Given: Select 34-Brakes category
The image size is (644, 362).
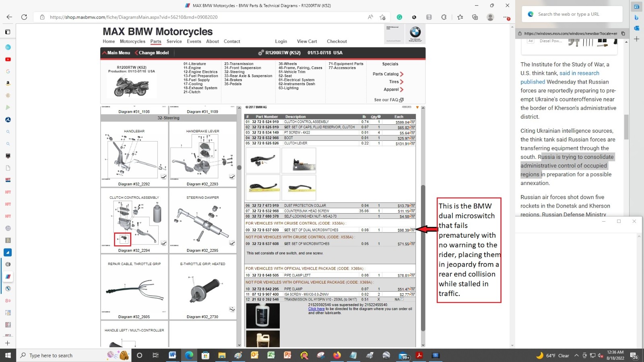Looking at the screenshot, I should point(233,80).
